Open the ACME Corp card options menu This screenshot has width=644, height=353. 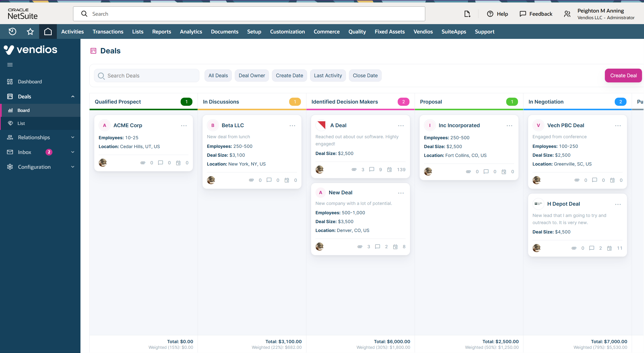coord(184,126)
